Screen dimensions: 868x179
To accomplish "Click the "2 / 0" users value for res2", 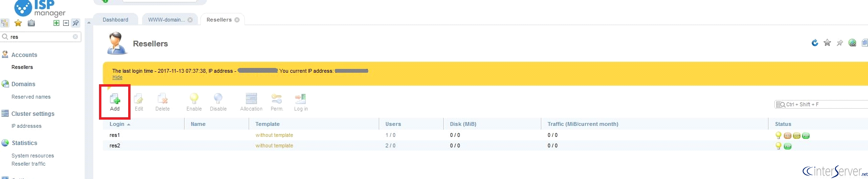I will coord(390,145).
